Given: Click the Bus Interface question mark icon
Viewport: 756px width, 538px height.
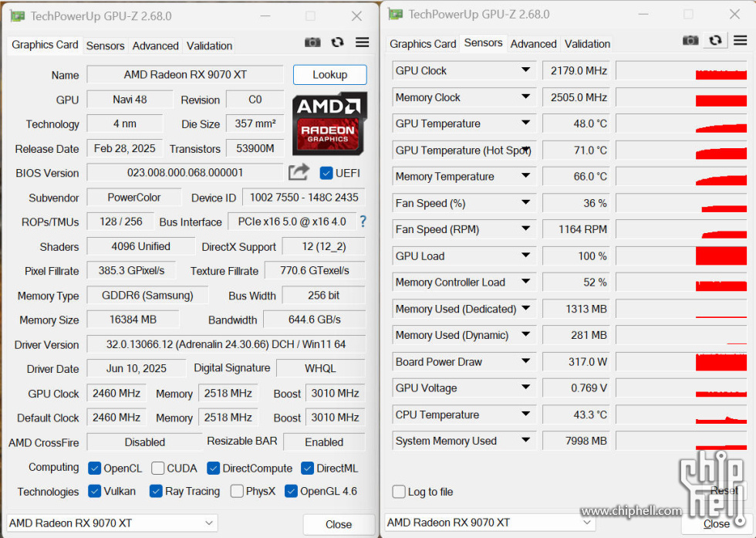Looking at the screenshot, I should pyautogui.click(x=363, y=222).
